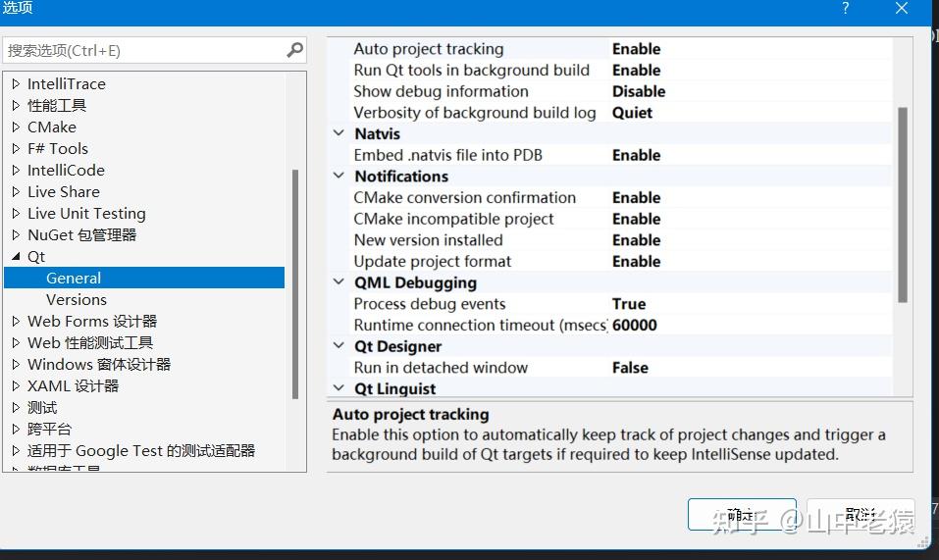Click the help question mark icon
939x560 pixels.
click(845, 9)
